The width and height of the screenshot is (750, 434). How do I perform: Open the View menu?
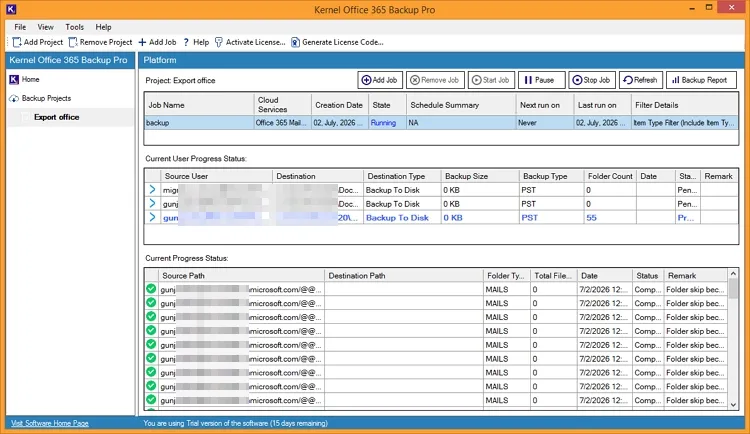coord(45,27)
